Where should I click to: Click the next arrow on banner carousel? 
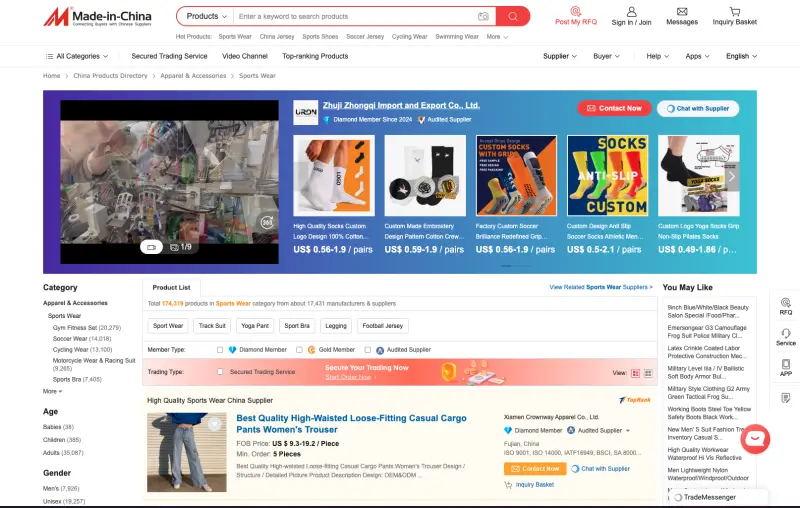[x=732, y=176]
